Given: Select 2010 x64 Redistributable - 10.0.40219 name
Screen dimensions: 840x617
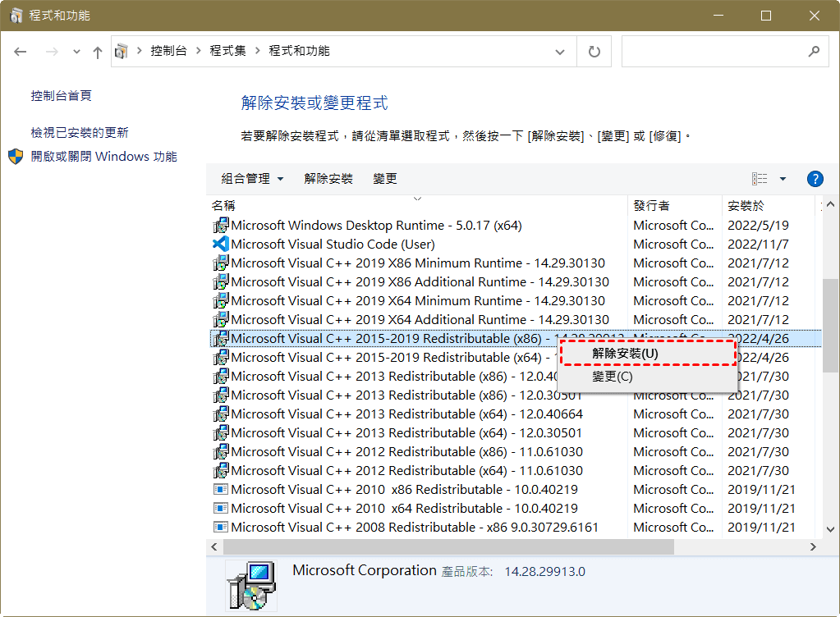Looking at the screenshot, I should point(405,509).
